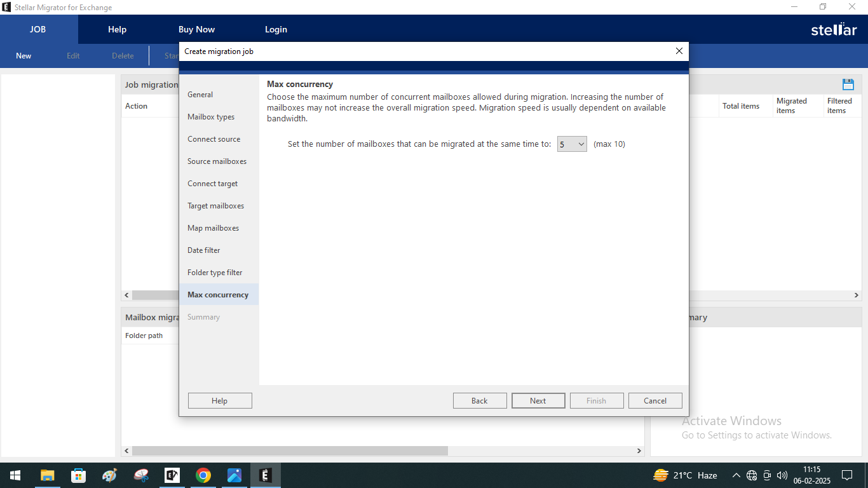Open Paint from the taskbar

pos(109,475)
